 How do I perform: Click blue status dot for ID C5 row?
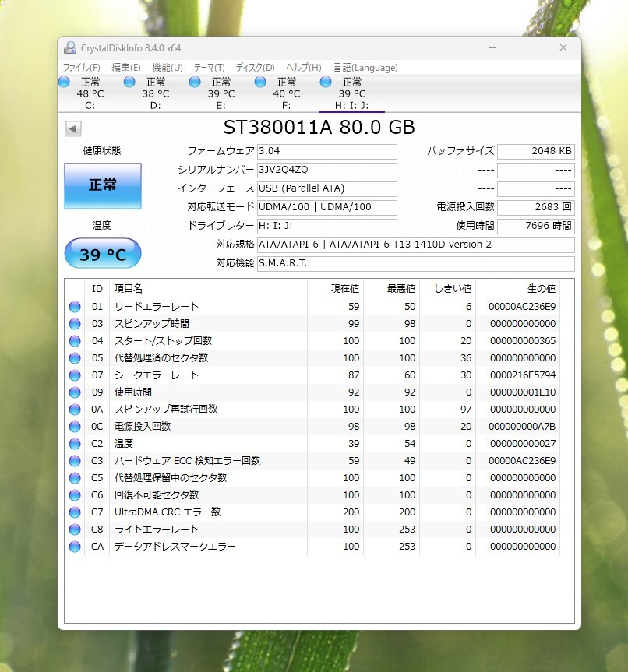tap(75, 478)
